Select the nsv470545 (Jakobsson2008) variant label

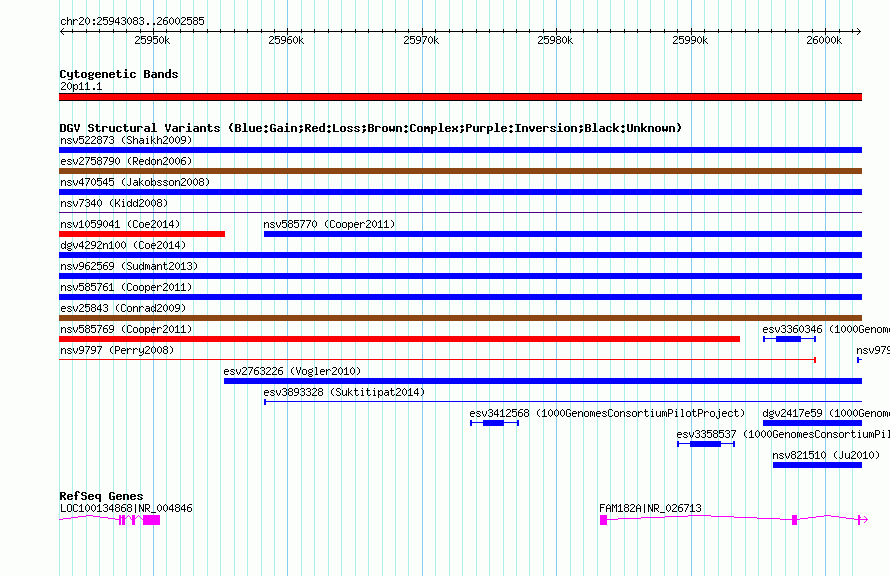click(x=135, y=182)
